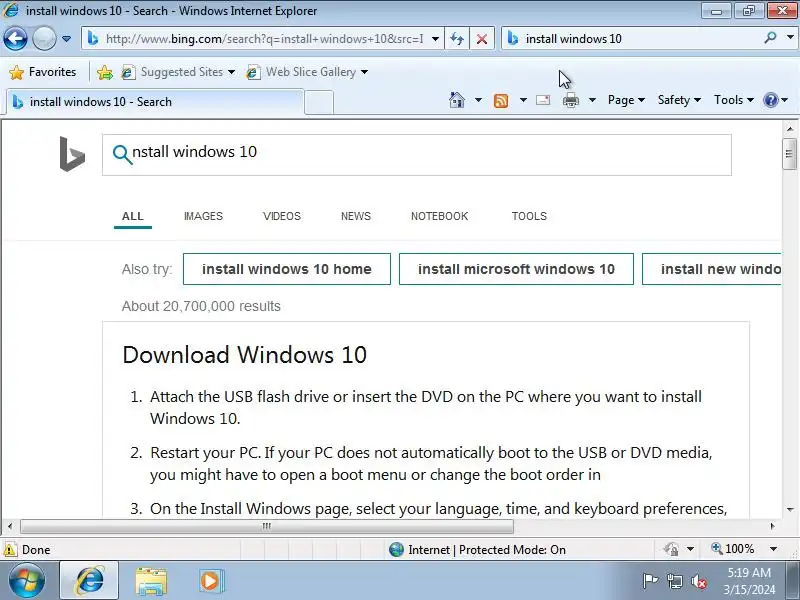Click 'Protected Mode: On' status text
800x600 pixels.
[x=512, y=549]
